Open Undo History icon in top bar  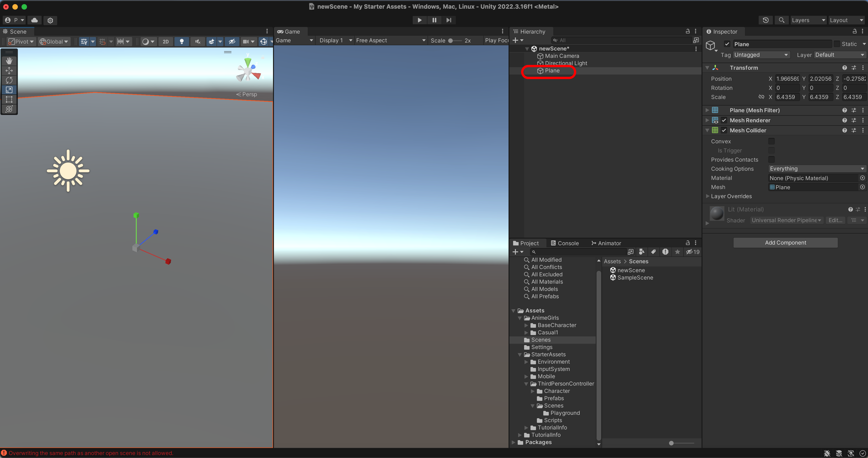765,20
